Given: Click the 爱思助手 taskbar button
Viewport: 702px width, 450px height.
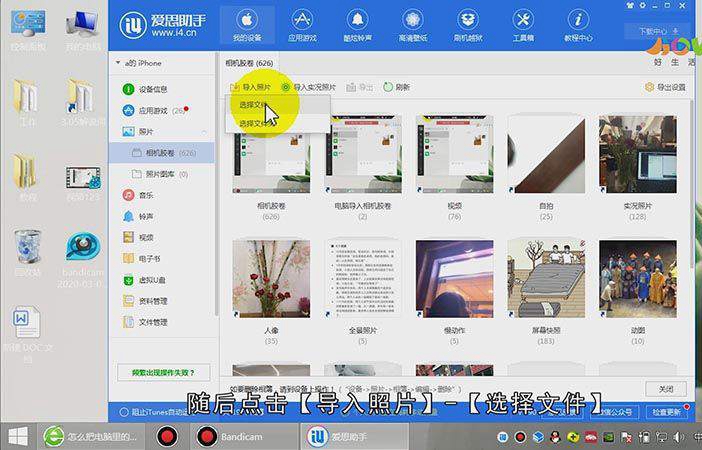Looking at the screenshot, I should (354, 437).
